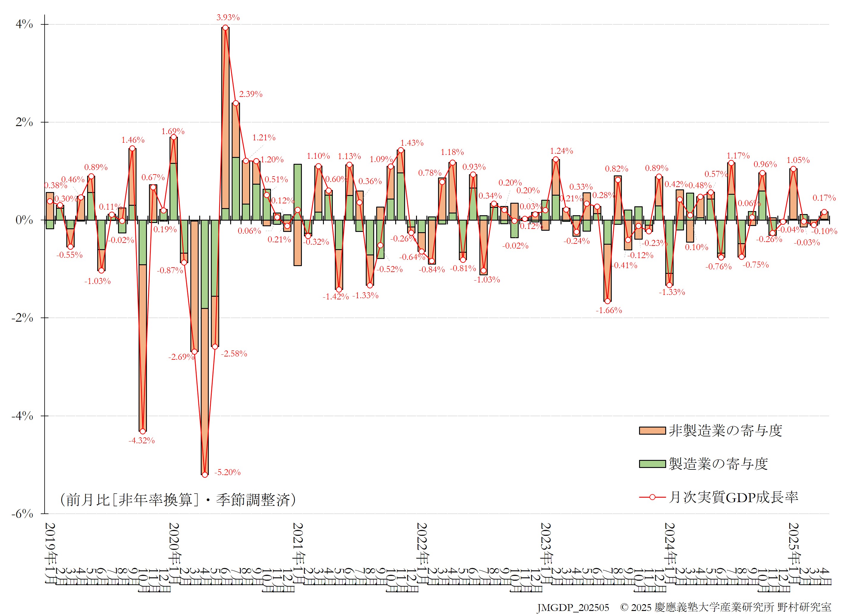
Task: Click the -0.55% data label
Action: (70, 255)
